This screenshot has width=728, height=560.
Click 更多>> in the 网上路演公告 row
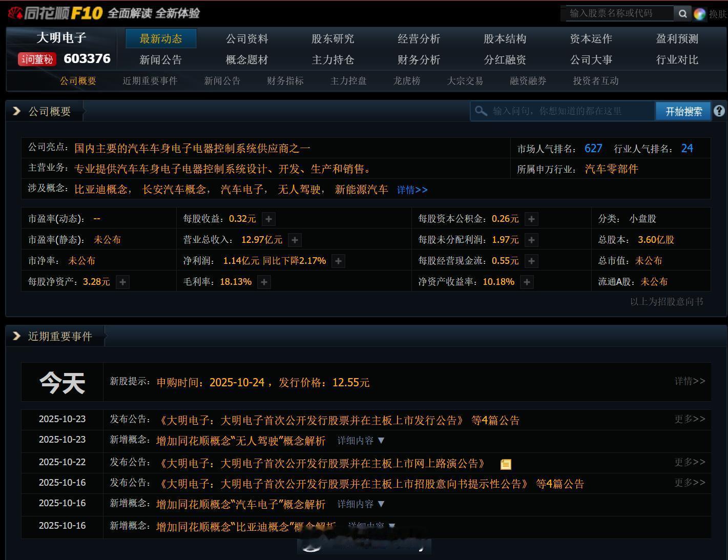pos(690,462)
